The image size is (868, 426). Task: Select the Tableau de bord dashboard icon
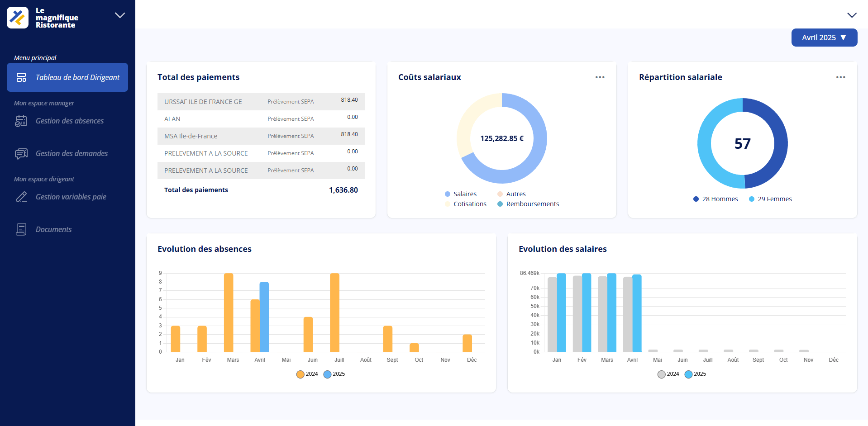pos(21,77)
